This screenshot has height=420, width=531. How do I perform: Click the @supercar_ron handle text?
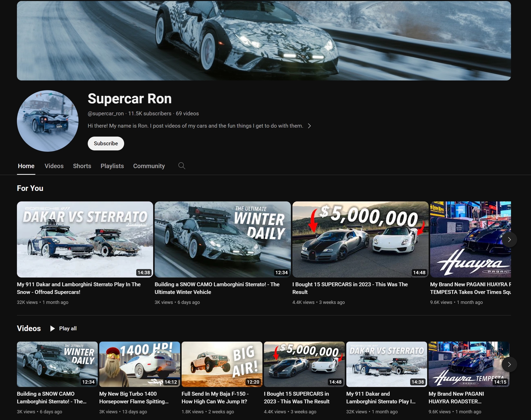coord(106,114)
